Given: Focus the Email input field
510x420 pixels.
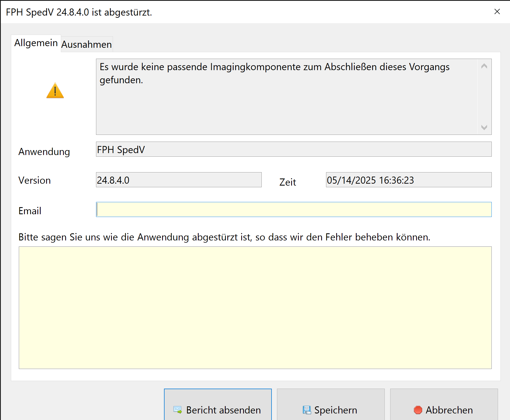Looking at the screenshot, I should coord(294,210).
